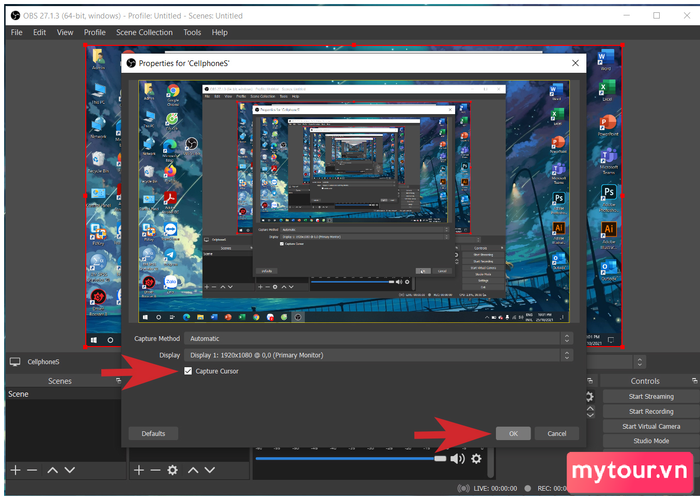
Task: Click Start Streaming in Controls panel
Action: (651, 397)
